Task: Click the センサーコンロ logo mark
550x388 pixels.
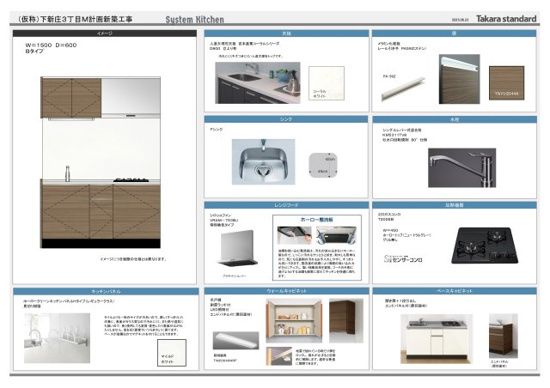Action: pos(403,259)
